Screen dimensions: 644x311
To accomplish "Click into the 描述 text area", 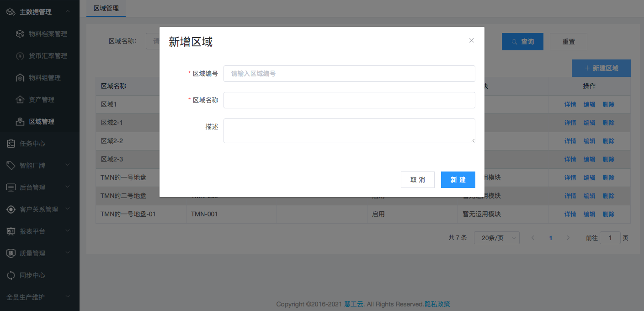I will [x=349, y=131].
